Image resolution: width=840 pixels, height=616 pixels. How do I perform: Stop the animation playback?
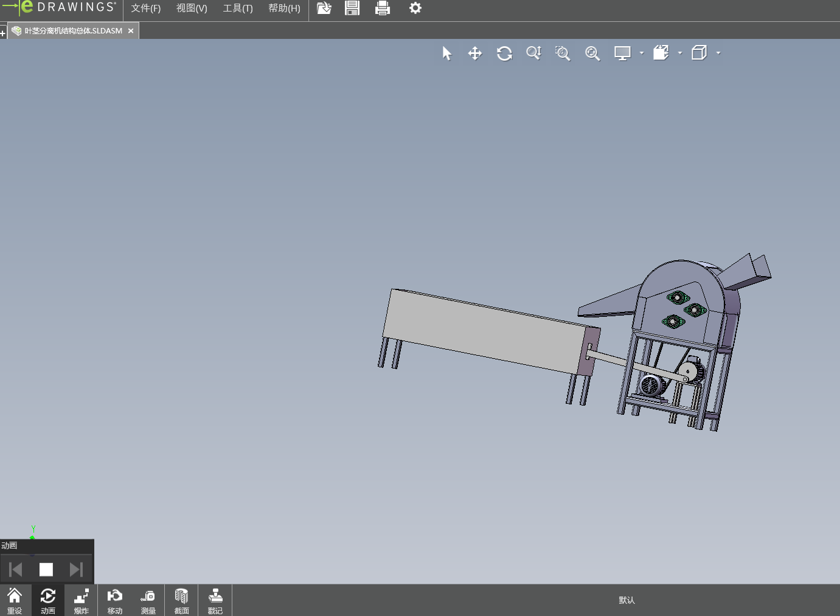point(46,569)
